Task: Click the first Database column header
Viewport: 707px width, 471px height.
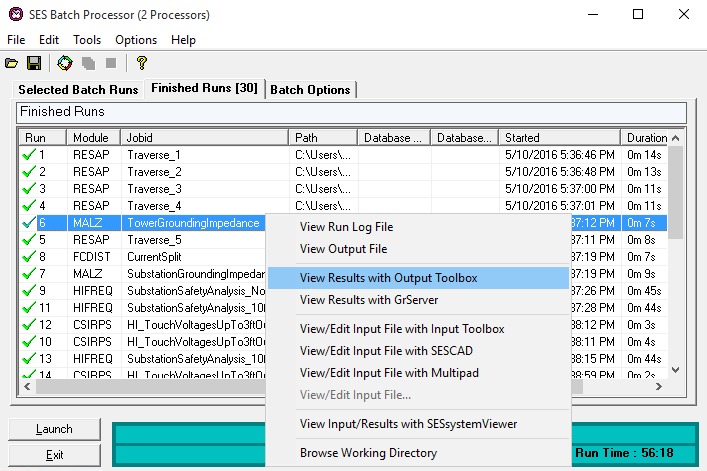Action: click(394, 137)
